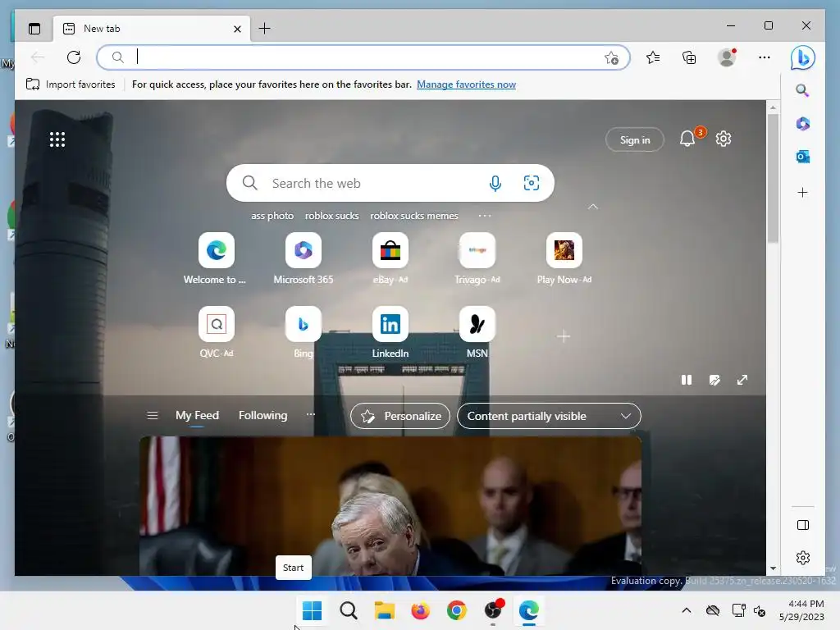840x630 pixels.
Task: Start visual search camera icon
Action: click(x=532, y=183)
